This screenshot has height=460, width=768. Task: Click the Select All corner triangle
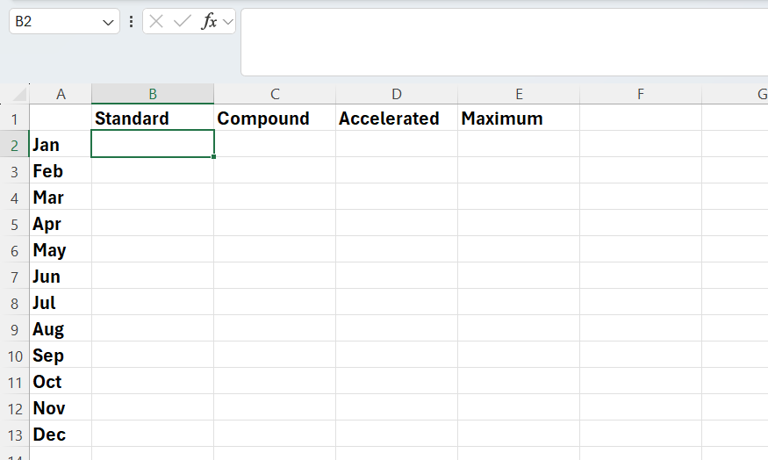tap(19, 94)
